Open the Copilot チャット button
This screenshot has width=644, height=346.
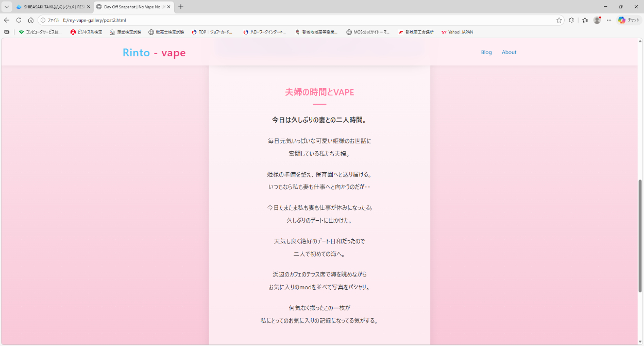[x=629, y=20]
